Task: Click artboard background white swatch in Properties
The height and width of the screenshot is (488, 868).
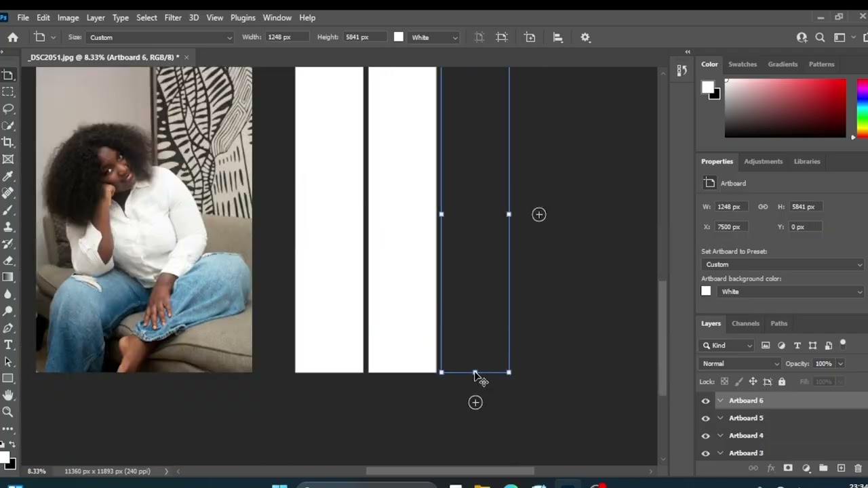Action: pos(706,291)
